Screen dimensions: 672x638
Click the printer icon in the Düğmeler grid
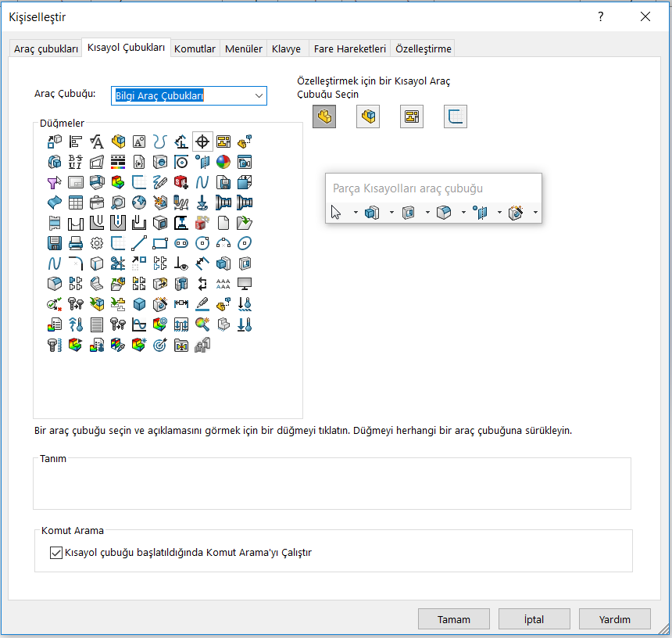76,242
